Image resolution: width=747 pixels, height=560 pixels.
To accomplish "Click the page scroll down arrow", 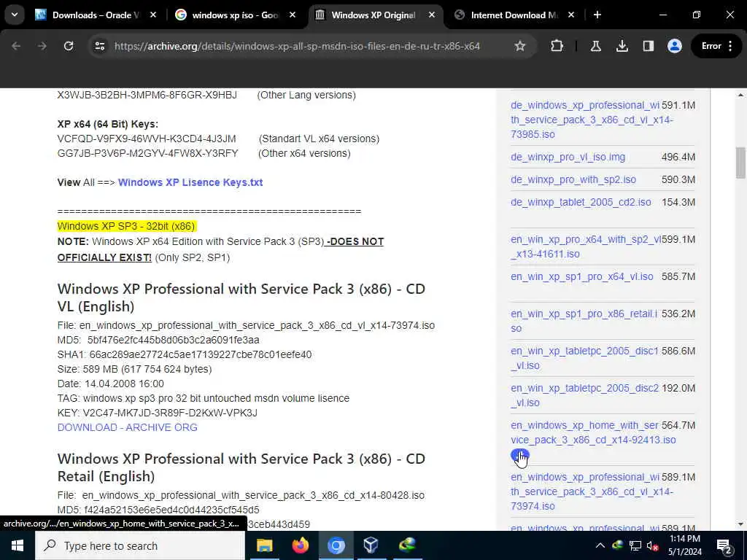I will click(740, 524).
